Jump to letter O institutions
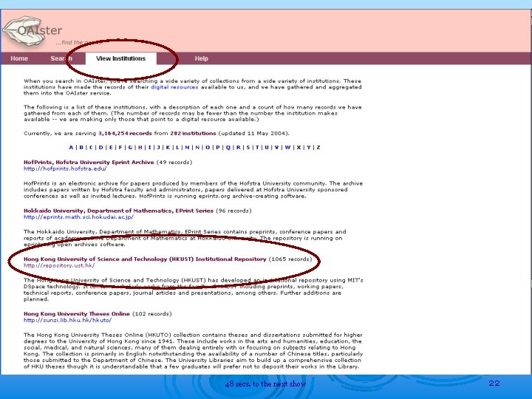This screenshot has width=532, height=399. pyautogui.click(x=208, y=148)
